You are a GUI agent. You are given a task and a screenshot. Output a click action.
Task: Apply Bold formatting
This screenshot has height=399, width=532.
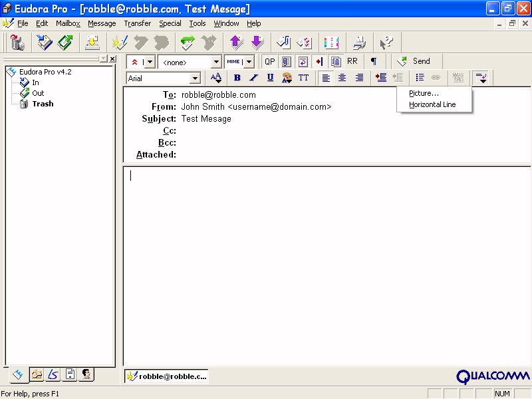(x=237, y=78)
